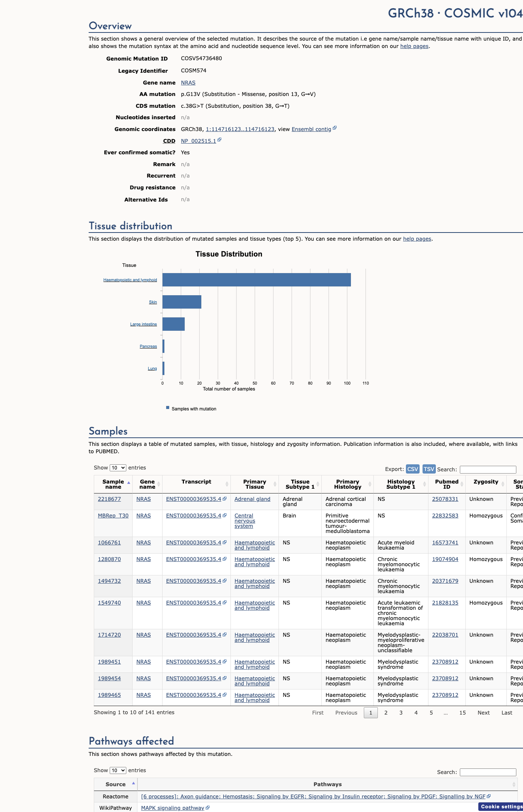Screen dimensions: 523x812
Task: Sort by Gene name column arrows
Action: (158, 484)
